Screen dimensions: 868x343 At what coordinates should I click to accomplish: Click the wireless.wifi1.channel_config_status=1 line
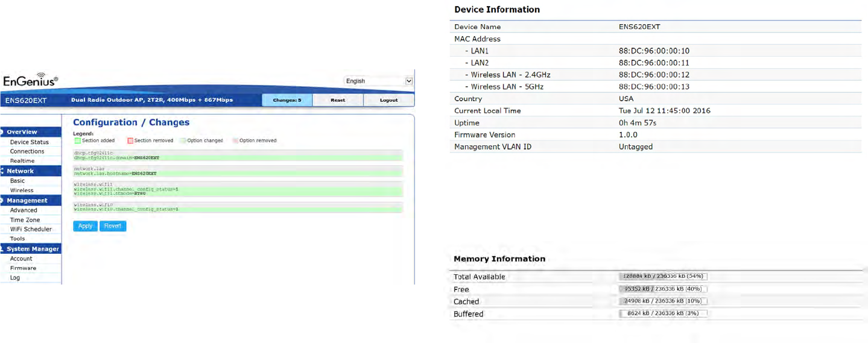[238, 189]
